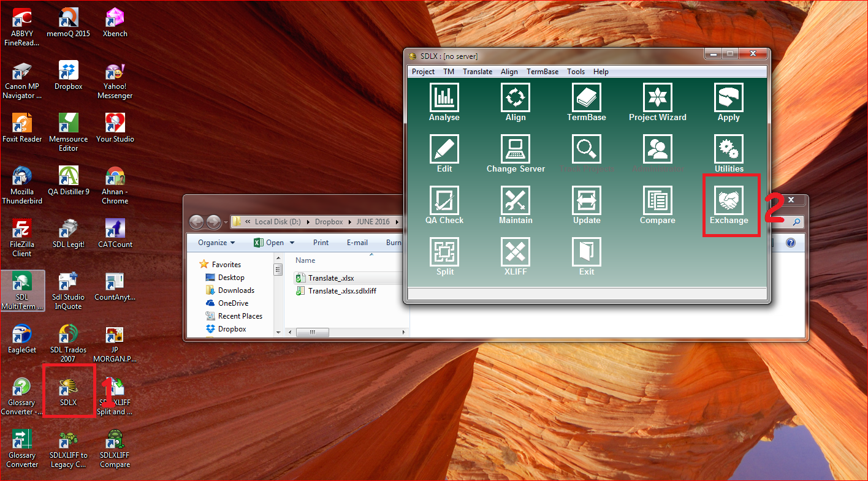868x481 pixels.
Task: Show hidden breadcrumb levels via the double chevron
Action: click(248, 222)
